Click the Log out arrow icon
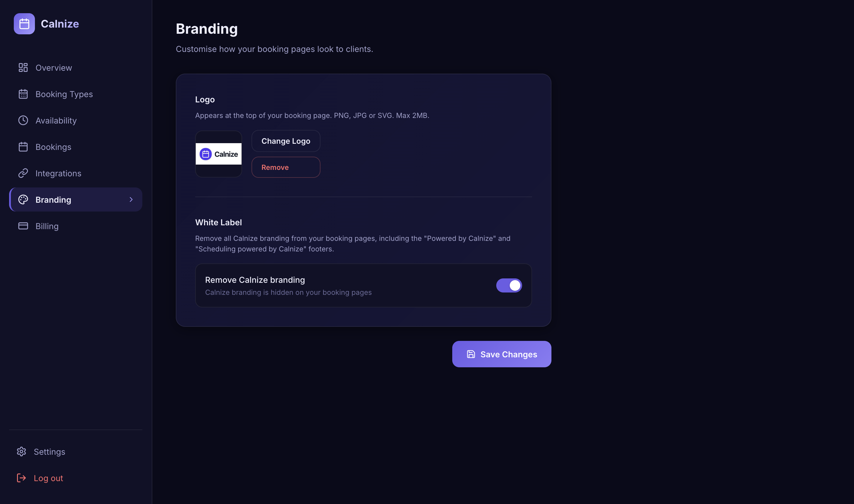The image size is (854, 504). (21, 478)
